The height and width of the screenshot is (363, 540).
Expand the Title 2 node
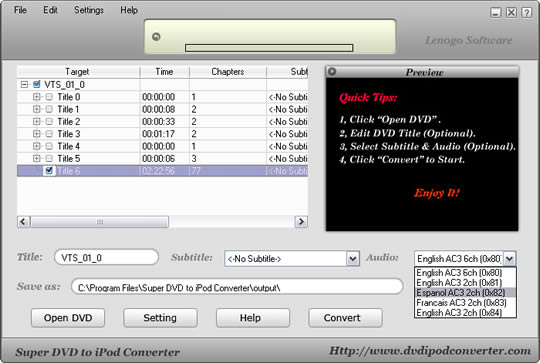point(37,122)
